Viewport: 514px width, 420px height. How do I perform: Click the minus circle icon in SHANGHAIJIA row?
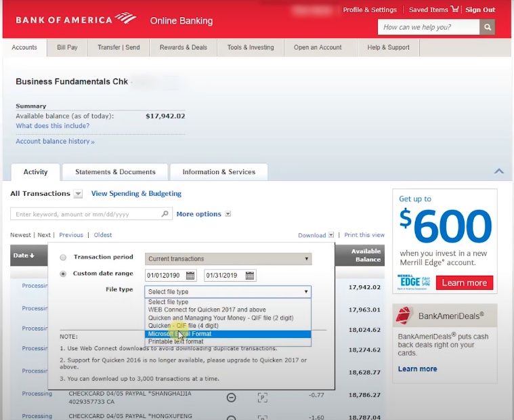click(x=231, y=398)
